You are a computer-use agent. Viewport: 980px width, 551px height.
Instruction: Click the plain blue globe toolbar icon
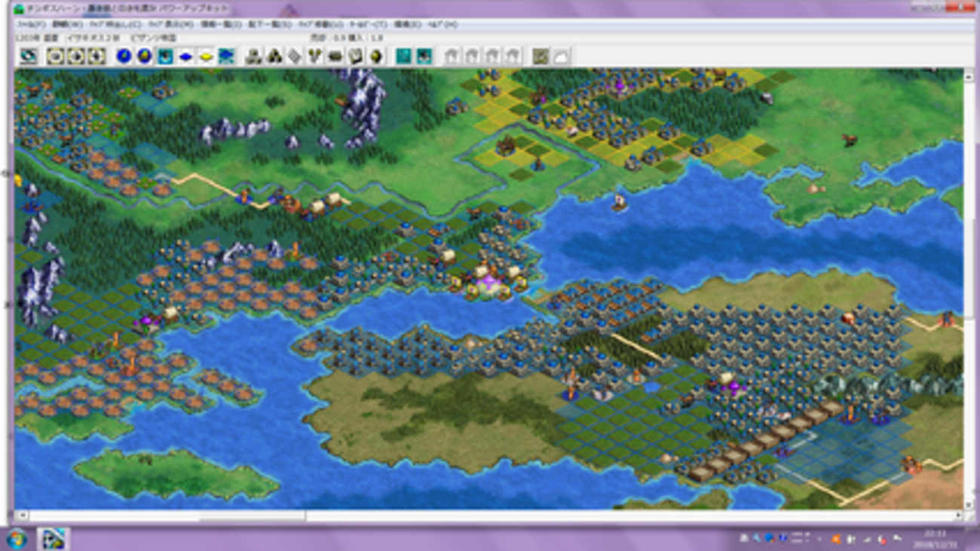(124, 56)
